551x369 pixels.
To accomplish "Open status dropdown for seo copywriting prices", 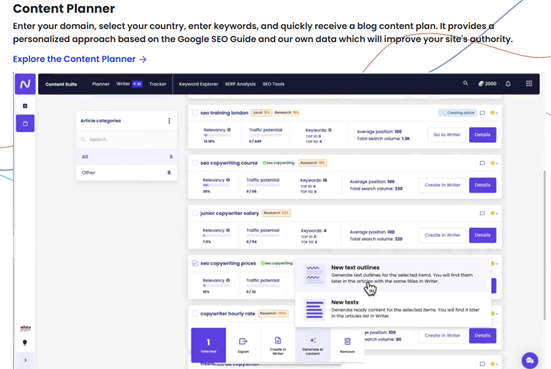I will [495, 264].
